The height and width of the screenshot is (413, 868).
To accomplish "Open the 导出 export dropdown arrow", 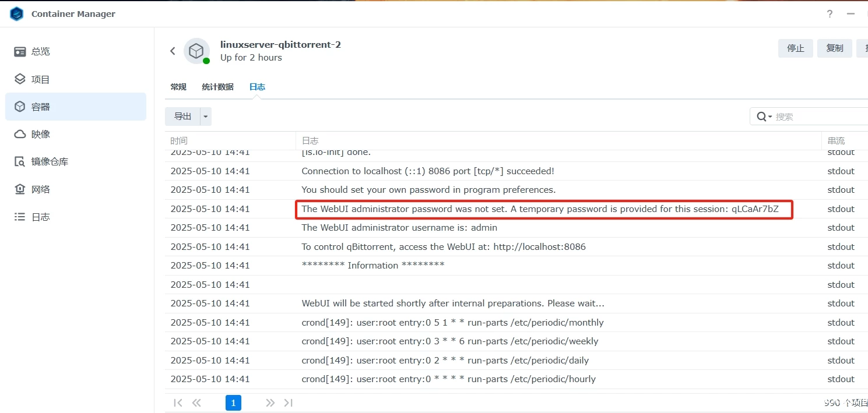I will click(205, 117).
